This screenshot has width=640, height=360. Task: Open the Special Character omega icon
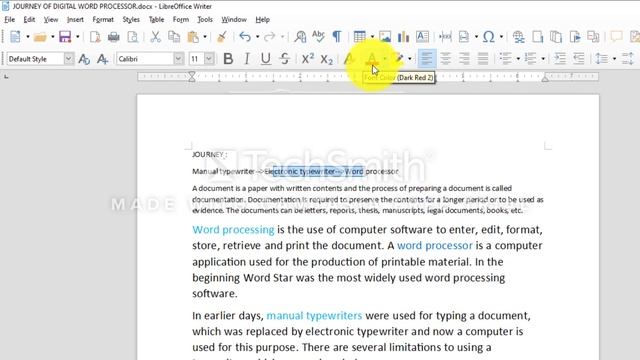[x=489, y=37]
